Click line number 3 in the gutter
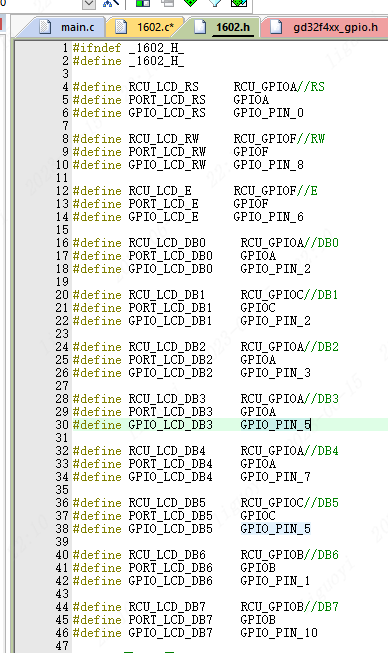Image resolution: width=388 pixels, height=653 pixels. pyautogui.click(x=65, y=74)
